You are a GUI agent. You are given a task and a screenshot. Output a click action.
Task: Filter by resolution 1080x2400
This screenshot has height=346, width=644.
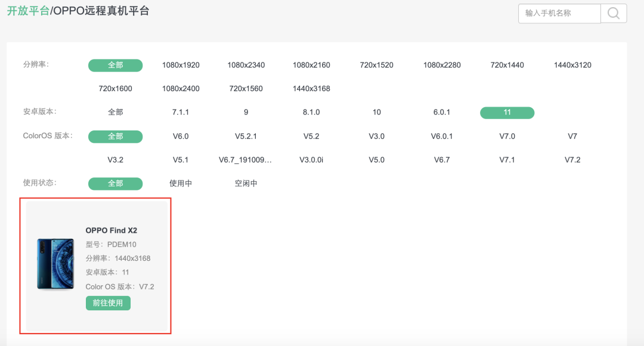(x=181, y=89)
